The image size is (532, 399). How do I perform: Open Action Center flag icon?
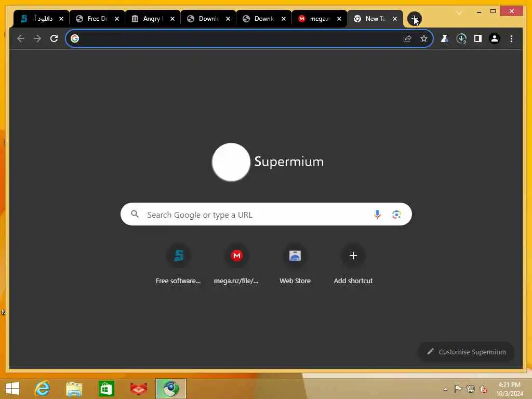(458, 389)
